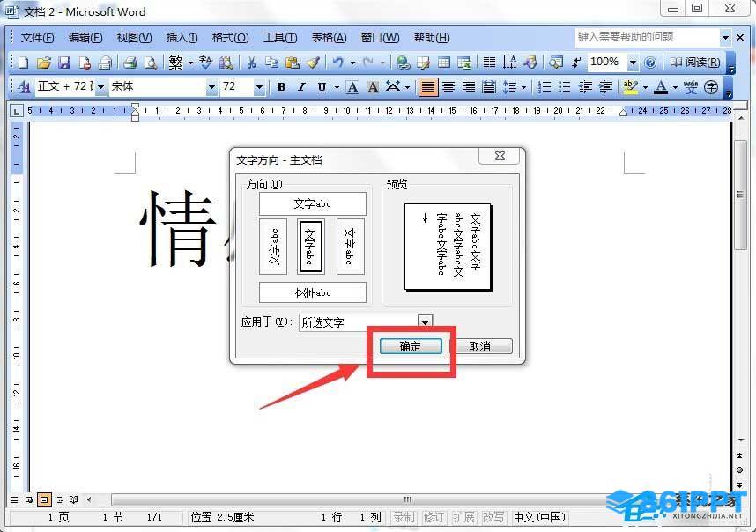Toggle Align Left paragraph button
This screenshot has height=532, width=756.
[428, 87]
